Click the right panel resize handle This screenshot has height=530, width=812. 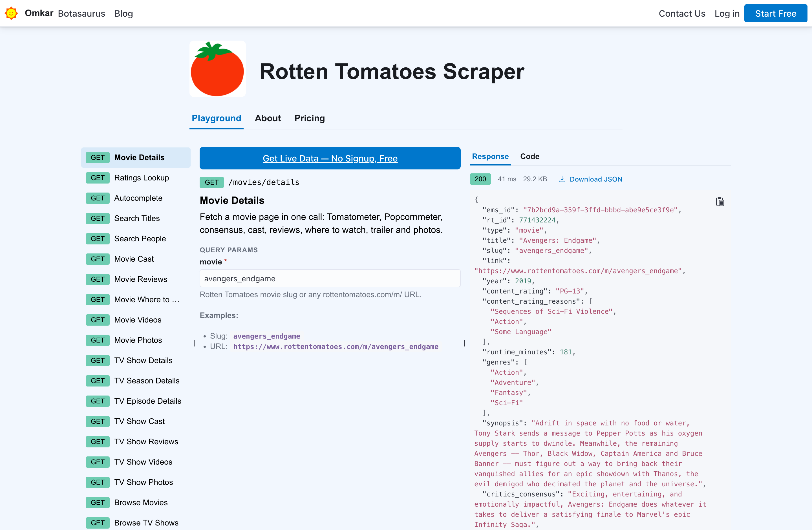[x=465, y=343]
